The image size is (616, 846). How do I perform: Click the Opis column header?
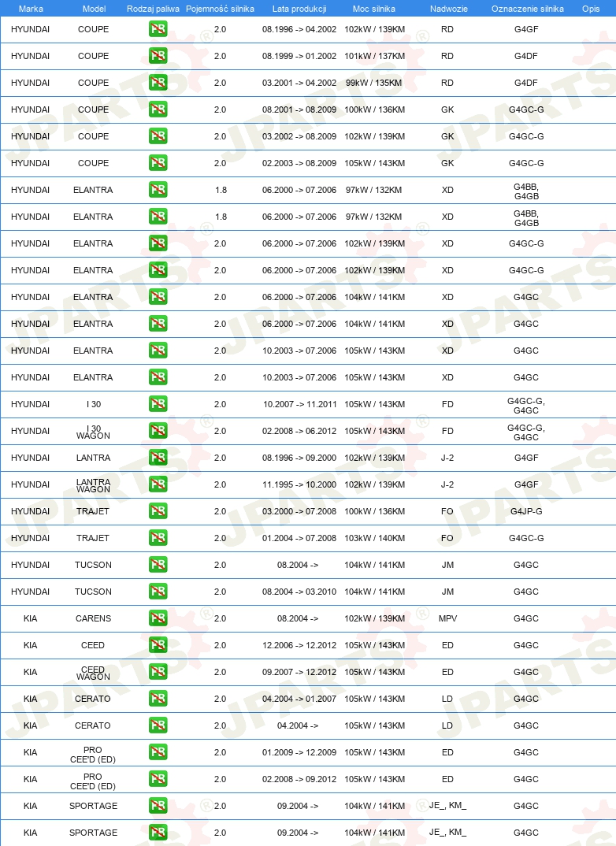[592, 9]
